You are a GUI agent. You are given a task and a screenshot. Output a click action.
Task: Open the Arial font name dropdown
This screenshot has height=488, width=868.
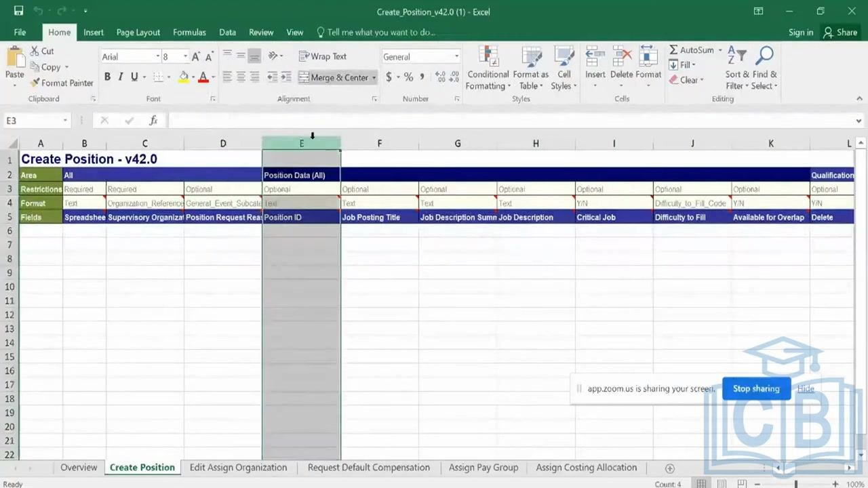coord(157,57)
